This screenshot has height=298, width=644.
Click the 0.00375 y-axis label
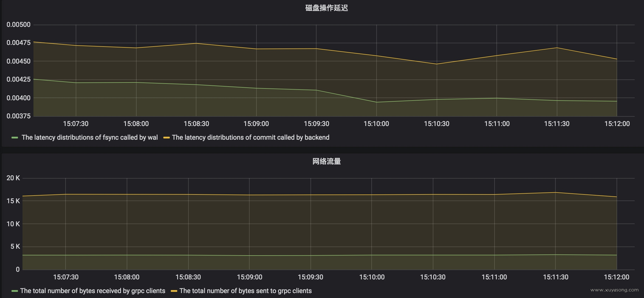click(18, 116)
